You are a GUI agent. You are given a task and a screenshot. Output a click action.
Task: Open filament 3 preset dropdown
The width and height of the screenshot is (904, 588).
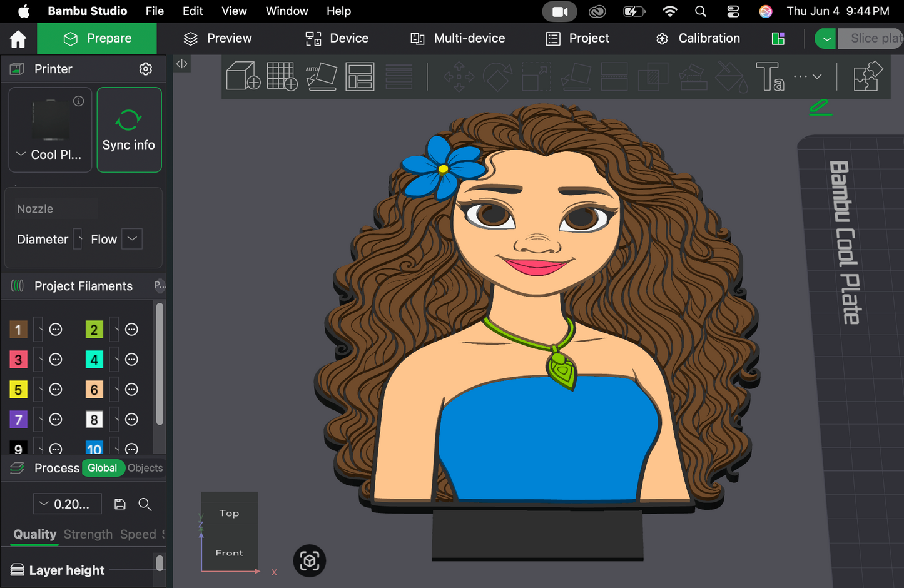[x=39, y=360]
